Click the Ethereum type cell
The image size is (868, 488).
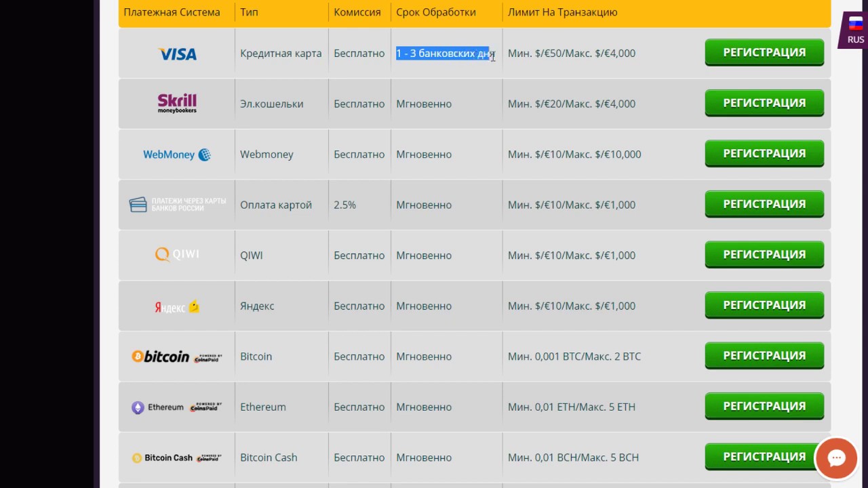click(x=263, y=407)
